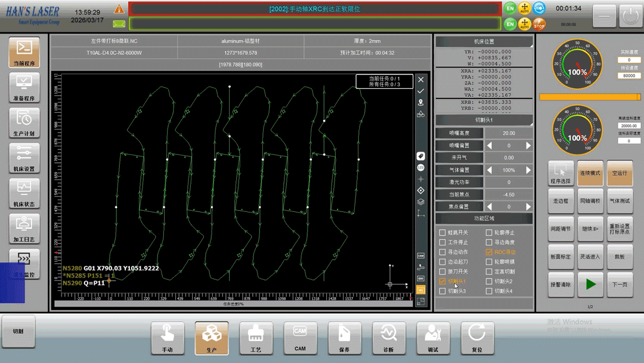Open the 当前程序 current program panel

click(24, 52)
